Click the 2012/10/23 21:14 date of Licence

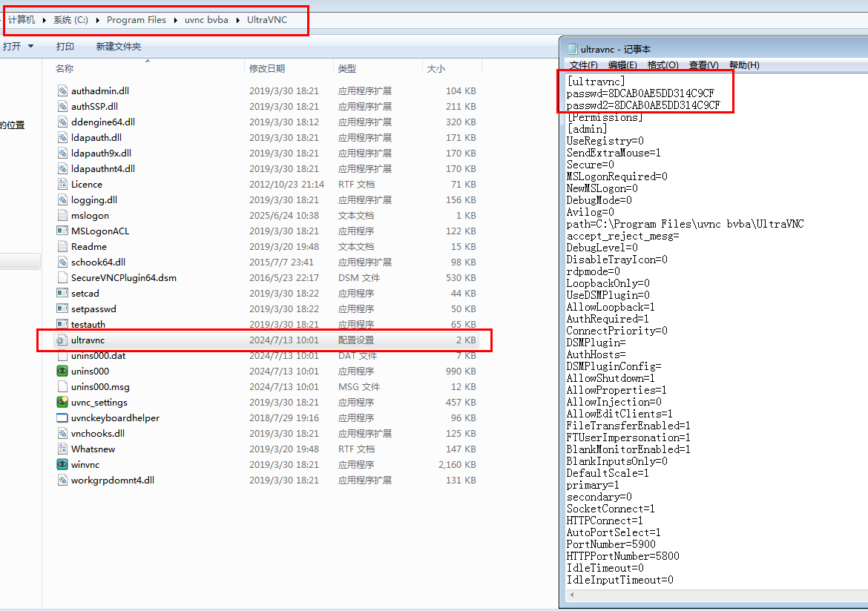[x=286, y=185]
